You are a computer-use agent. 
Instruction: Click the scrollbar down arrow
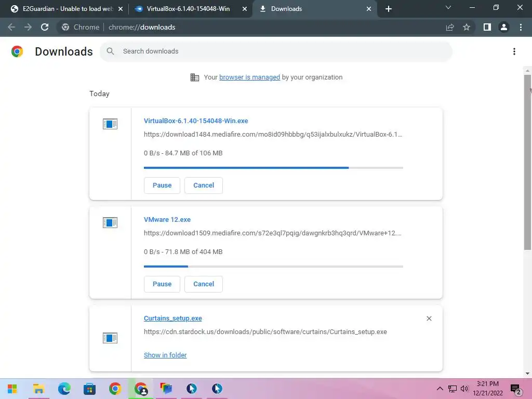tap(527, 374)
